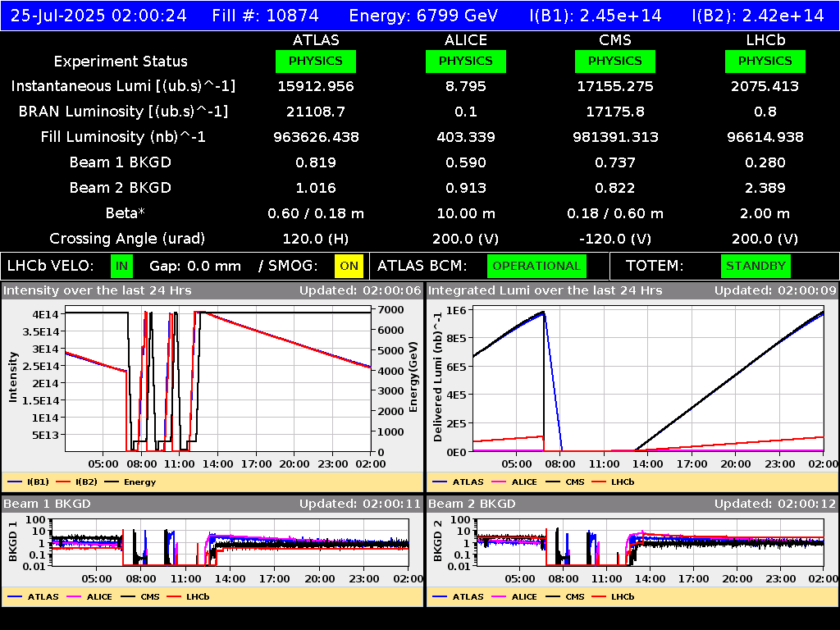Click CMS BRAN luminosity value 17175.8
Screen dimensions: 840x630
pyautogui.click(x=615, y=112)
